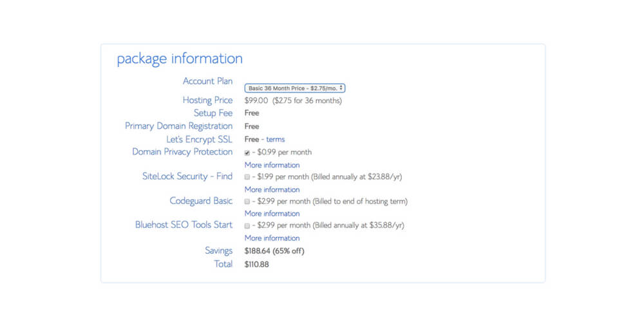Select the Hosting Price label
The height and width of the screenshot is (322, 644).
[x=207, y=100]
